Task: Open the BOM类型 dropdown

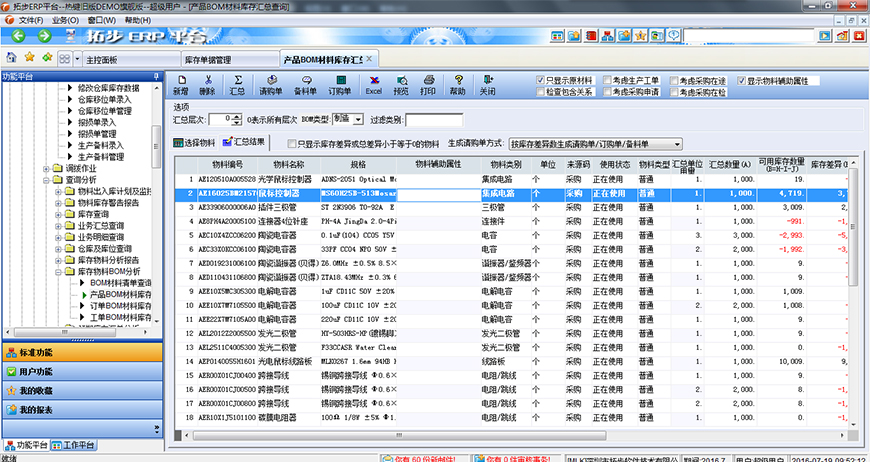Action: [359, 119]
